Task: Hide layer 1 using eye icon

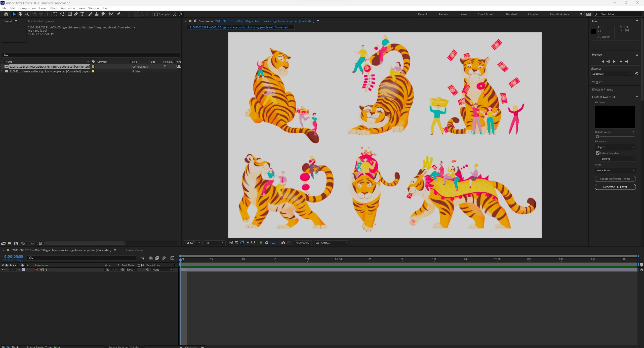Action: pos(3,270)
